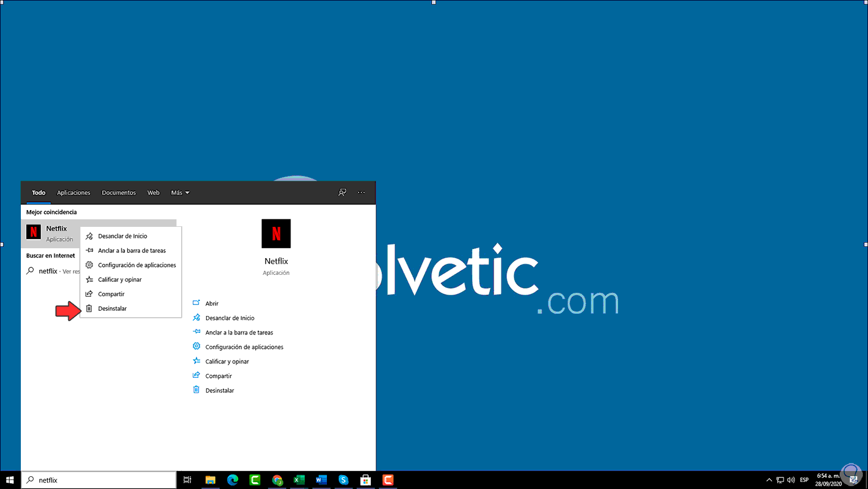Open the netflix web search suggestion

[53, 271]
